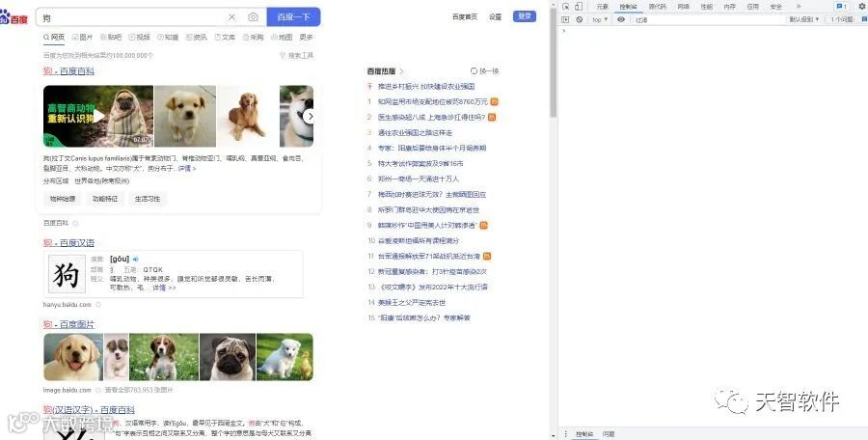Open the 狗(汉语汉字) - 百度百科 result link
The width and height of the screenshot is (868, 440).
(x=89, y=410)
